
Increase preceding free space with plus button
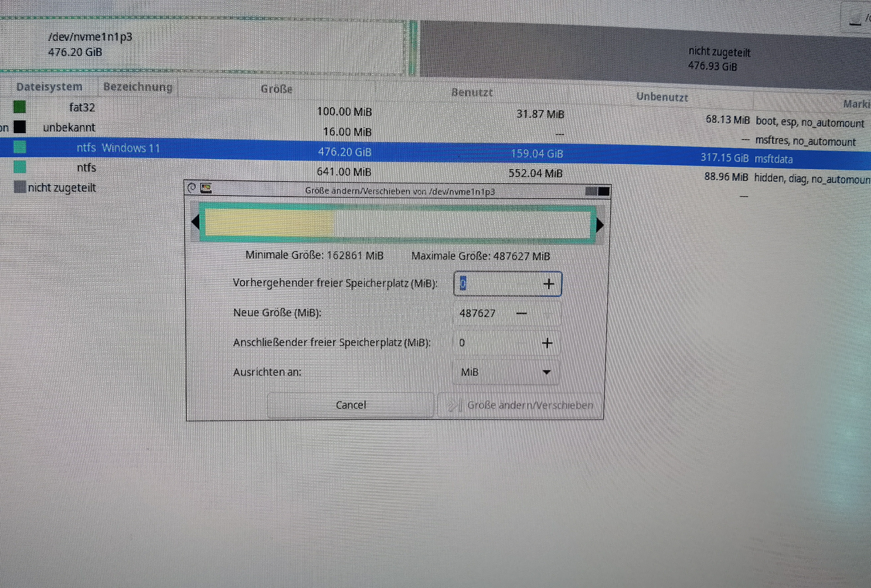[549, 284]
